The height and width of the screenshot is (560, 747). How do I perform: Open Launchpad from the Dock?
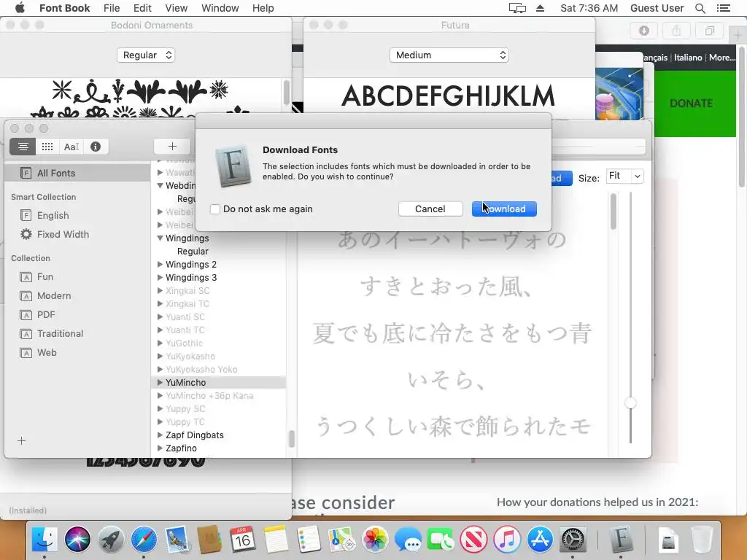tap(111, 539)
